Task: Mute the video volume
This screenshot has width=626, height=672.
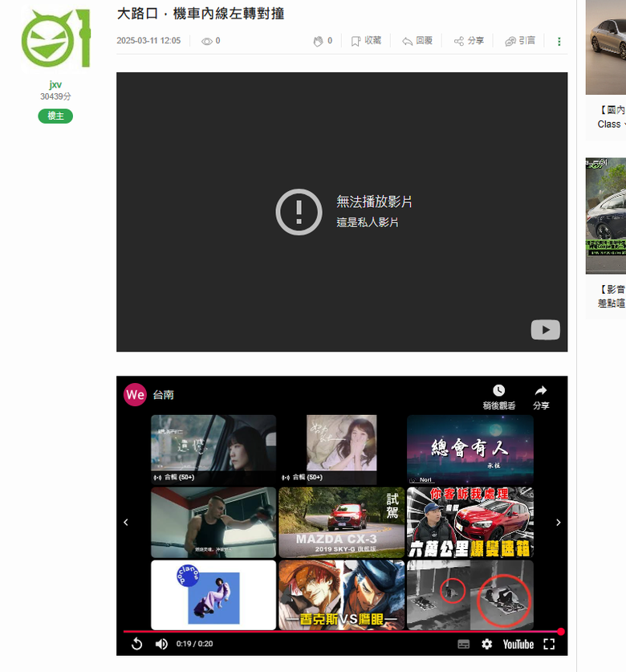Action: coord(161,644)
